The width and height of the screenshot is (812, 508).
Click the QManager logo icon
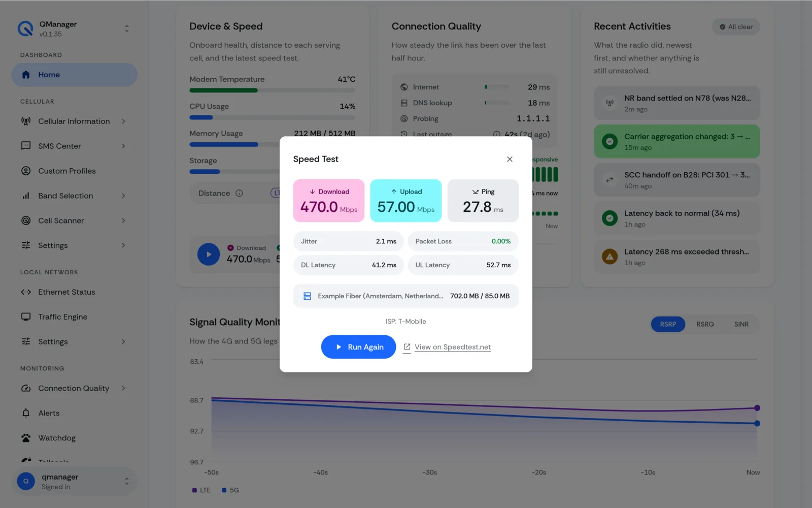pos(25,28)
